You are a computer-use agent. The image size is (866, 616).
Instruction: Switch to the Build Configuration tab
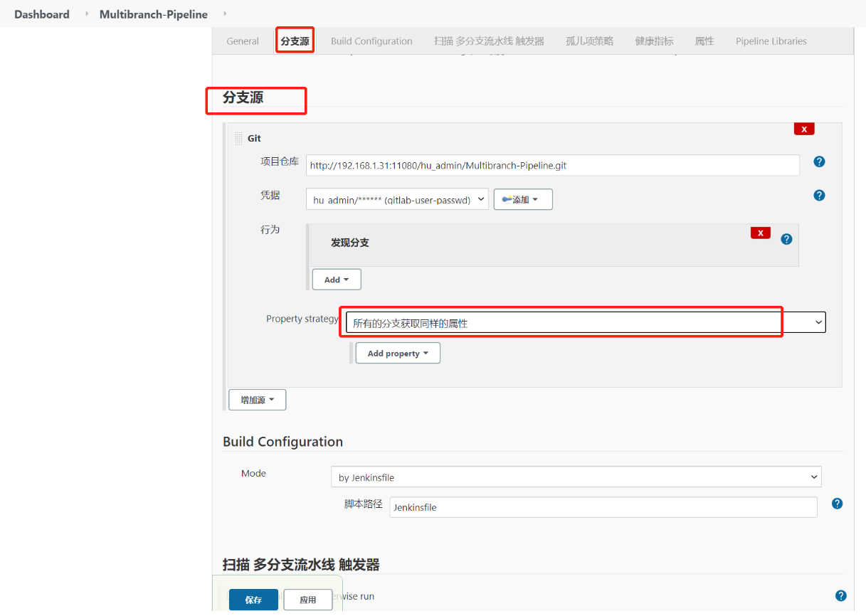click(371, 41)
